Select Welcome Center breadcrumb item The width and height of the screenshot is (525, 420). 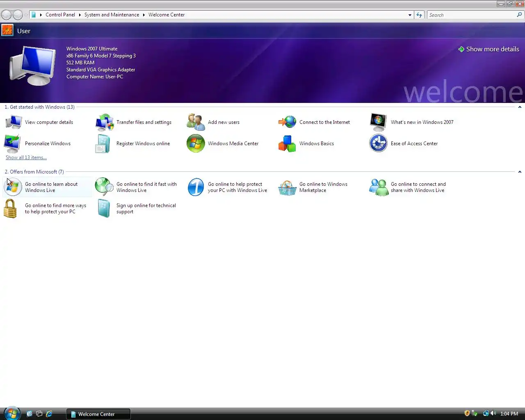pyautogui.click(x=167, y=15)
